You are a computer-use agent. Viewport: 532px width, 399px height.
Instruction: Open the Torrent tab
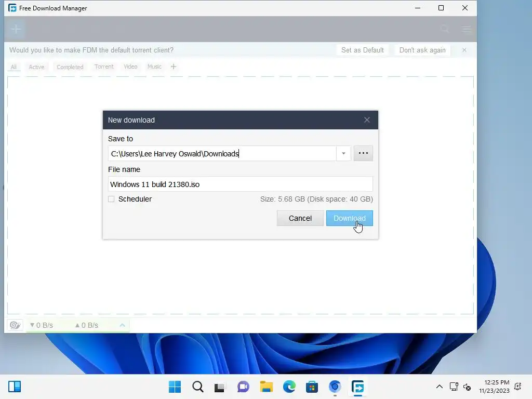point(104,67)
